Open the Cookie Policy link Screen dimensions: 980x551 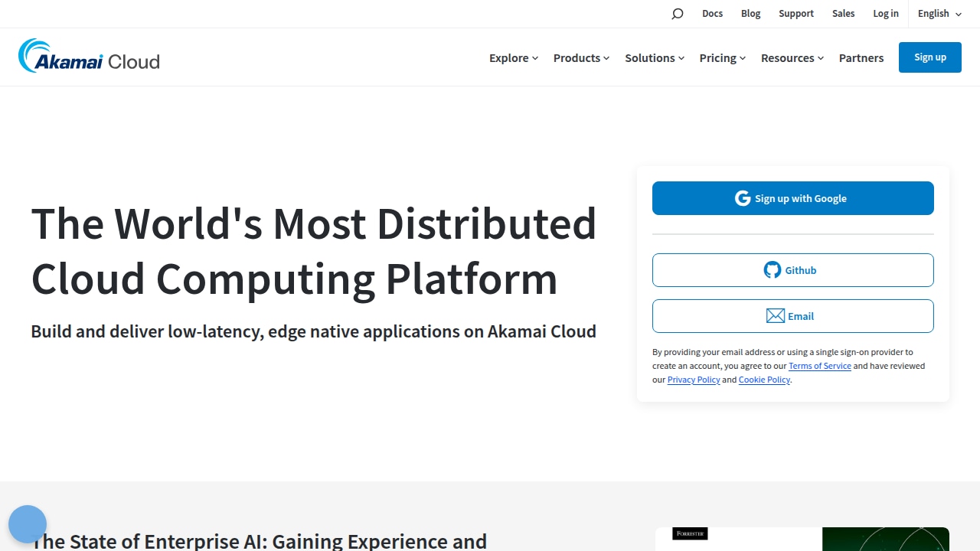coord(764,380)
